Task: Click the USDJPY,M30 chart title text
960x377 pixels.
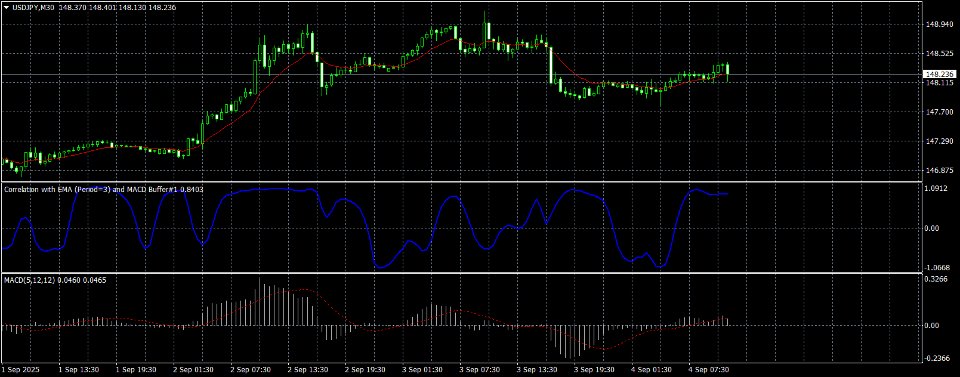Action: tap(34, 7)
